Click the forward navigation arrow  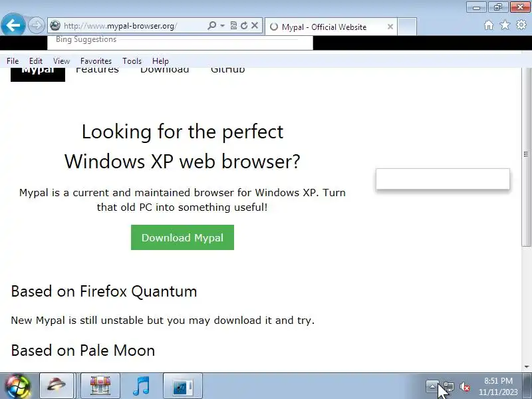(x=37, y=25)
